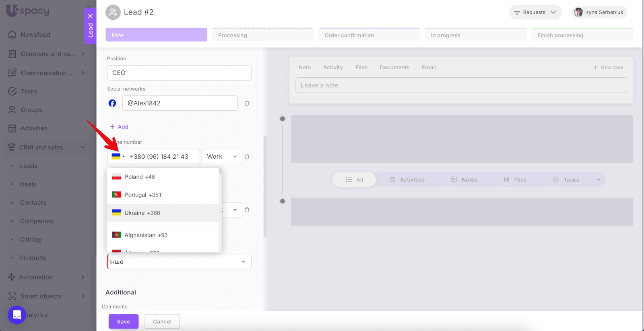Delete the +380 phone number entry
The height and width of the screenshot is (331, 644).
247,157
